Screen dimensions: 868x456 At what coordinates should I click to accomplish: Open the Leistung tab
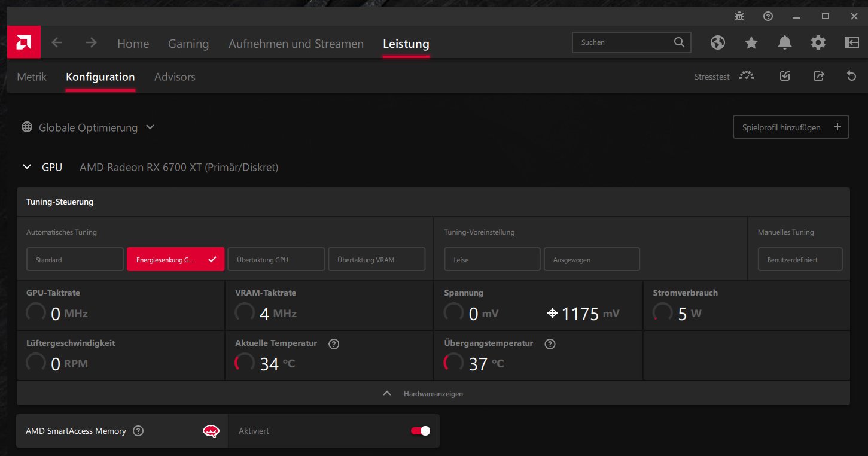[x=406, y=44]
